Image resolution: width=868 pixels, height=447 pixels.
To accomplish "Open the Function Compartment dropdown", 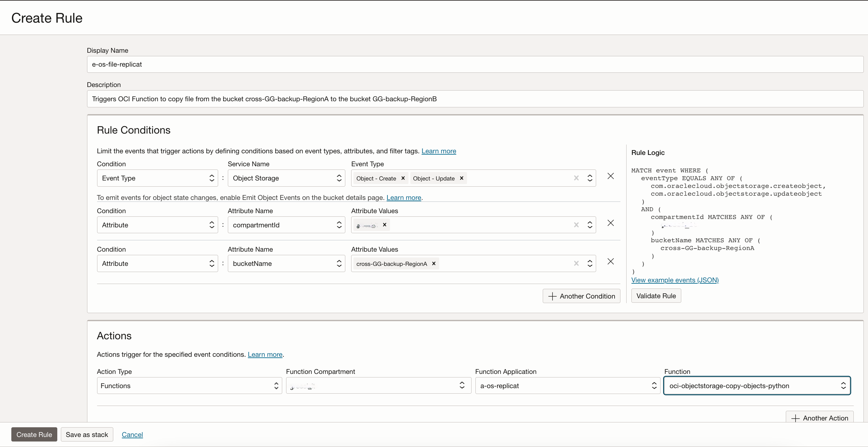I will [378, 386].
